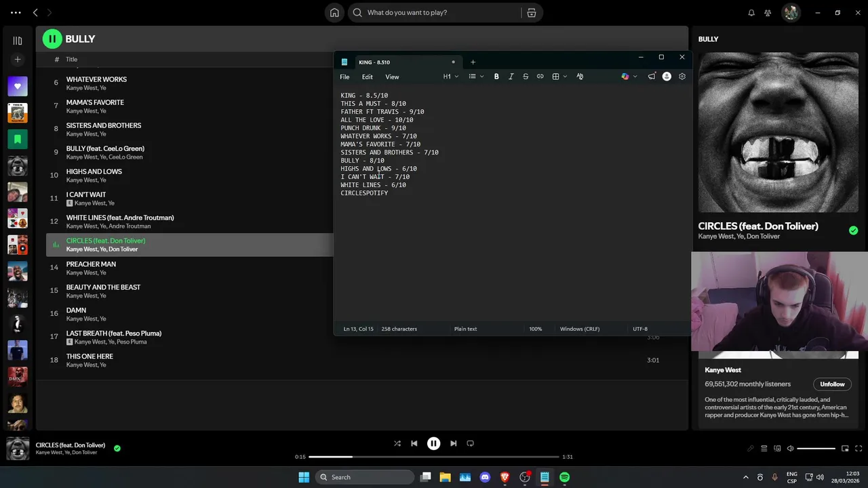Image resolution: width=868 pixels, height=488 pixels.
Task: Toggle strikethrough formatting in Notepad
Action: 526,77
